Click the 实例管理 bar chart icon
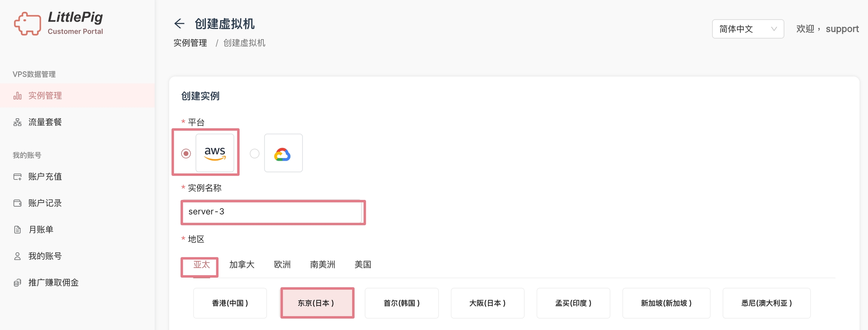868x330 pixels. point(17,96)
